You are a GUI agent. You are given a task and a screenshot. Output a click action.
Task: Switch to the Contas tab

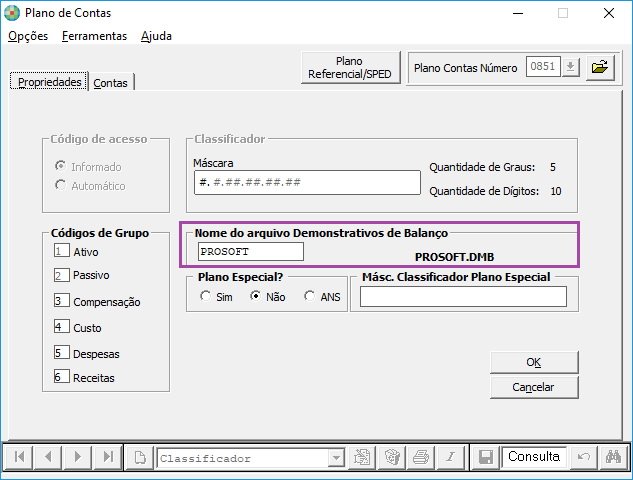tap(111, 83)
